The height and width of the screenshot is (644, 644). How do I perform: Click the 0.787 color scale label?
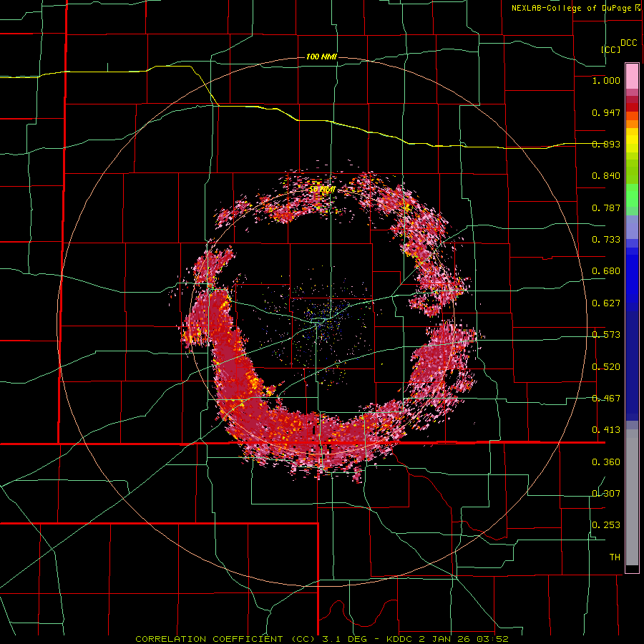[x=606, y=208]
